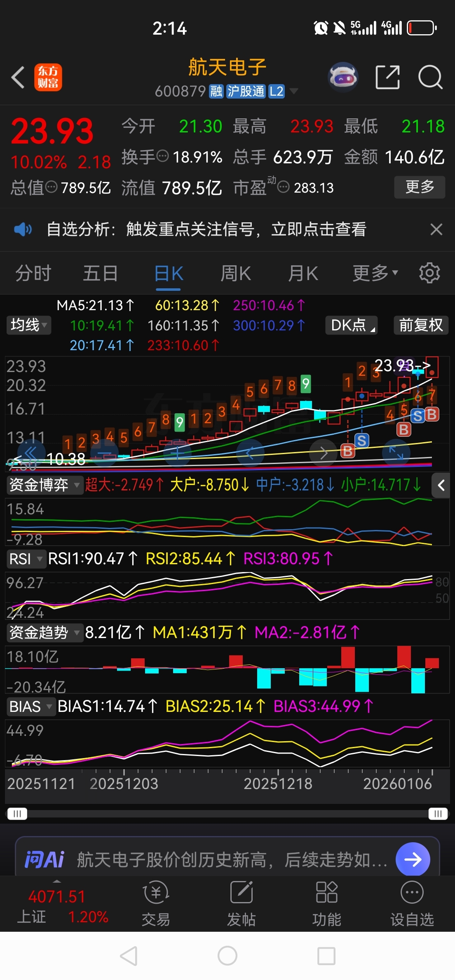Tap the share export icon
This screenshot has width=455, height=980.
pos(387,77)
